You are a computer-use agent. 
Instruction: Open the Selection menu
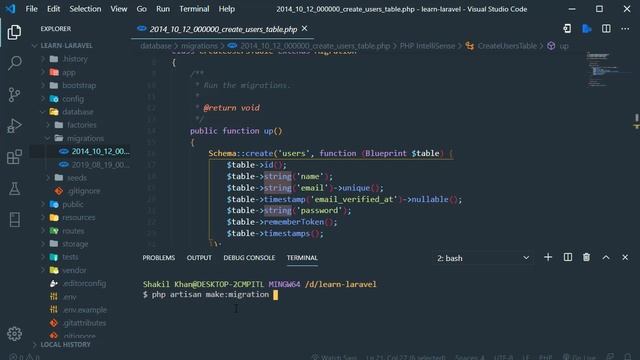click(x=85, y=9)
